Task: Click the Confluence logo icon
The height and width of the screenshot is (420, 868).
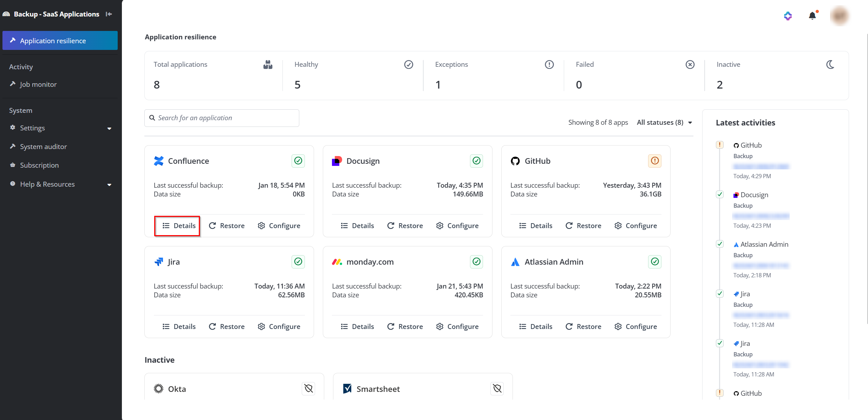Action: point(159,161)
